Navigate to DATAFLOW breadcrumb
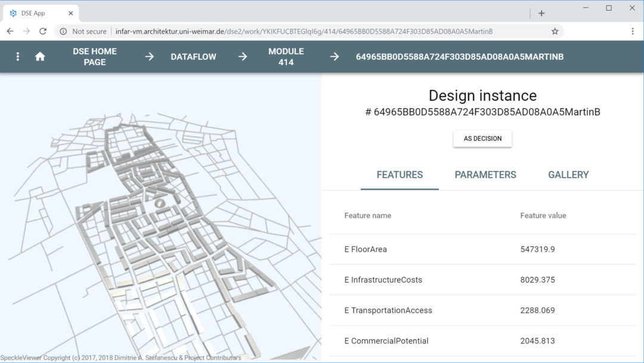 tap(193, 57)
